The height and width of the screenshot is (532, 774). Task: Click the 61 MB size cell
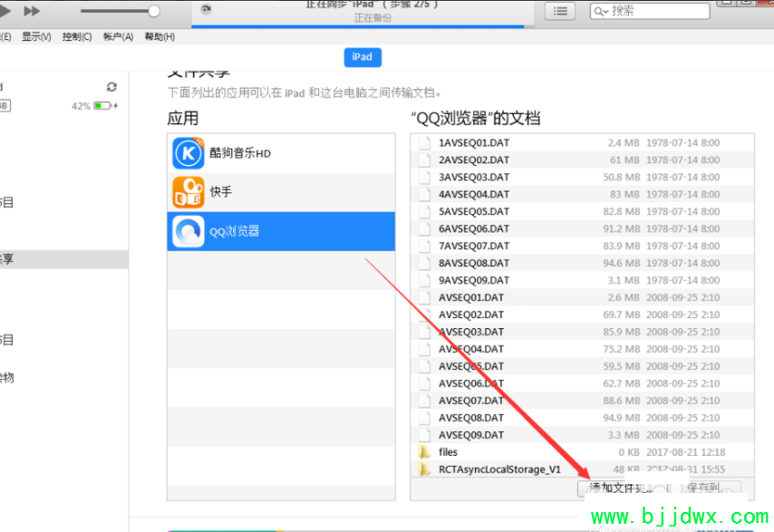[624, 160]
